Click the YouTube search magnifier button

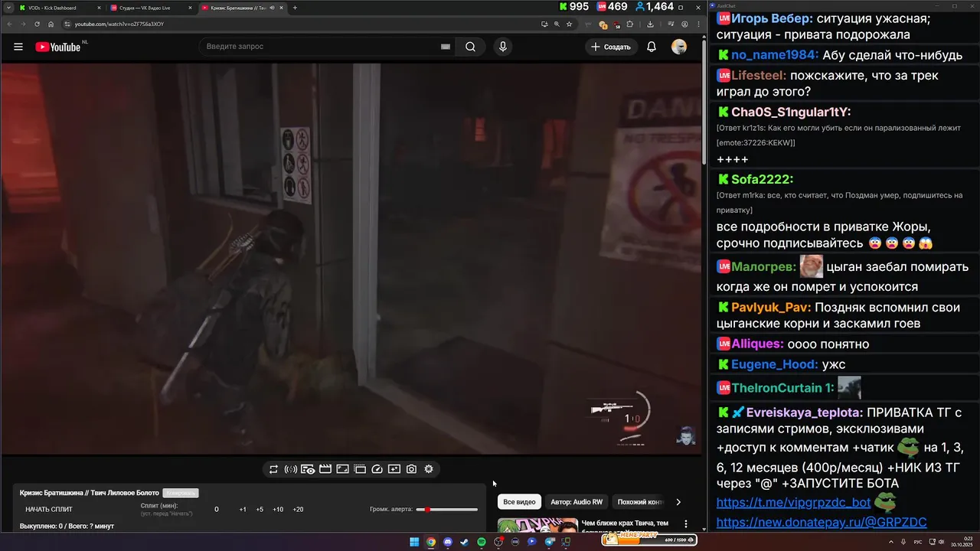click(x=470, y=47)
